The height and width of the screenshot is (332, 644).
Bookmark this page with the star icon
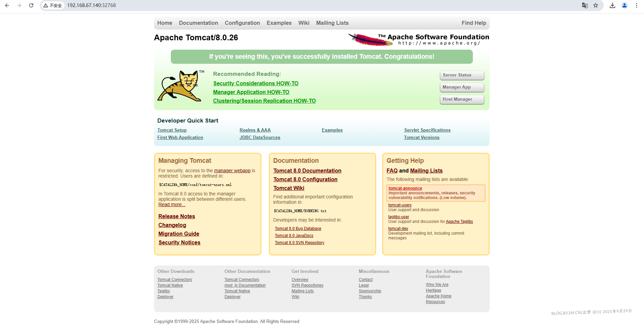(596, 5)
